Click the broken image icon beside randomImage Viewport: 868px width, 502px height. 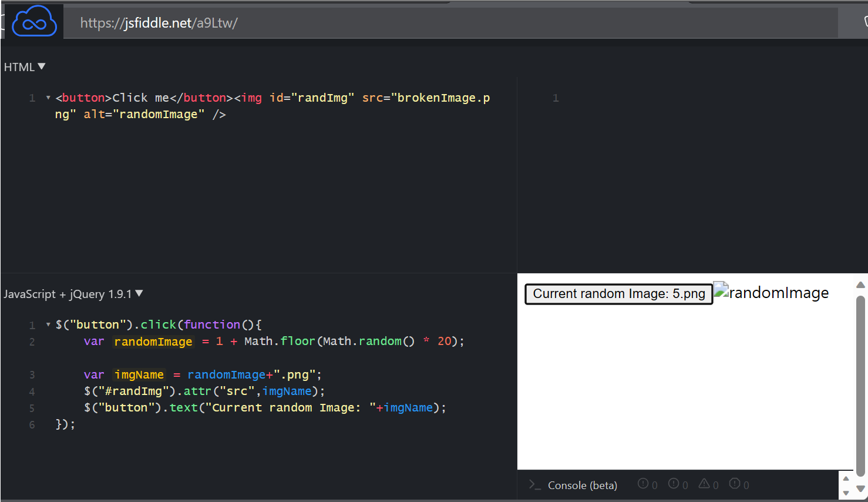tap(721, 289)
